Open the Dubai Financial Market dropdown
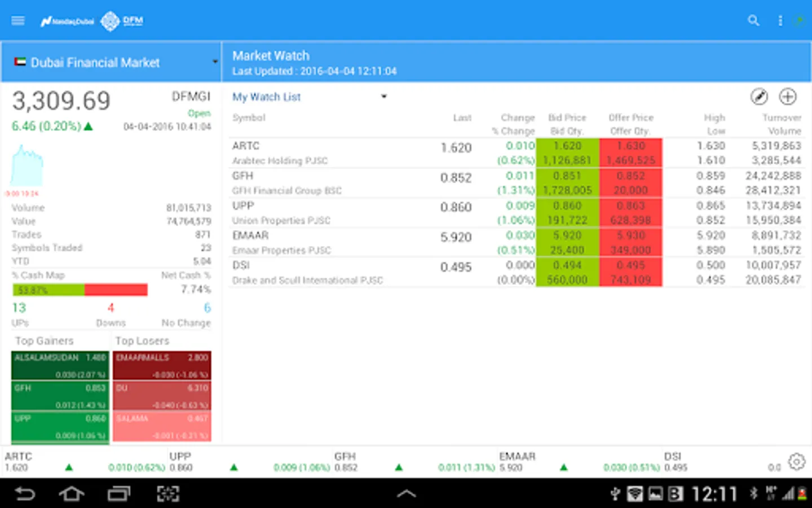This screenshot has height=508, width=812. coord(111,62)
